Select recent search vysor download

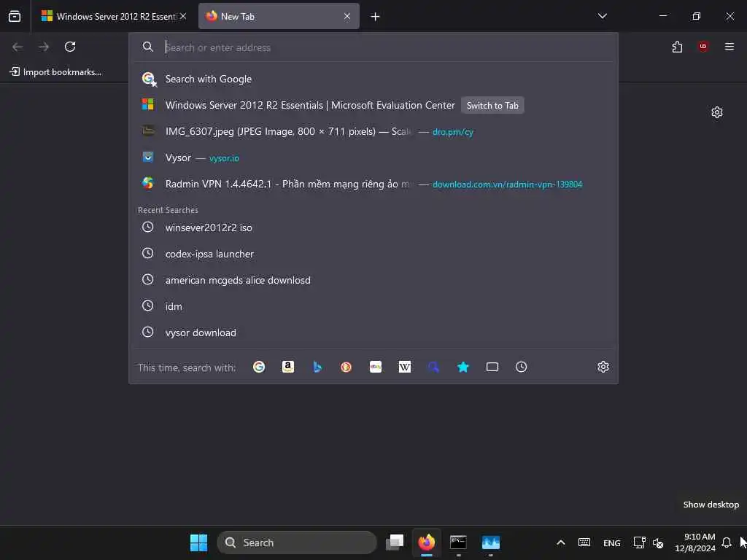pos(373,332)
